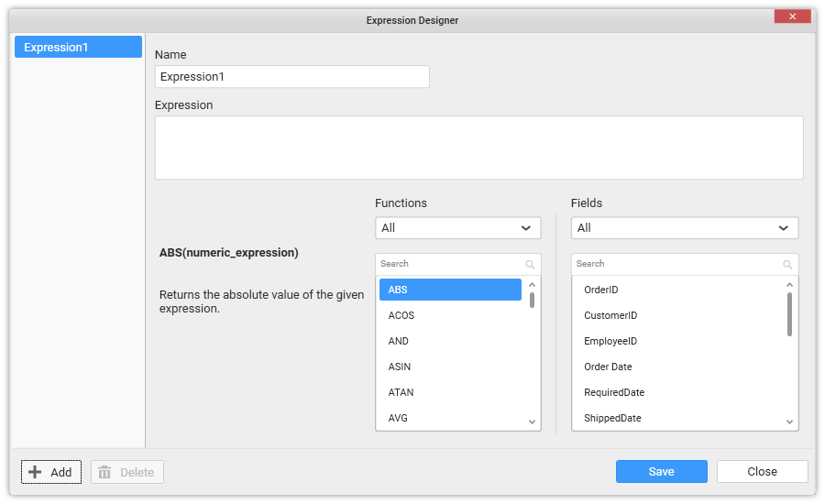Viewport: 825px width, 504px height.
Task: Focus the Name input field
Action: [x=291, y=77]
